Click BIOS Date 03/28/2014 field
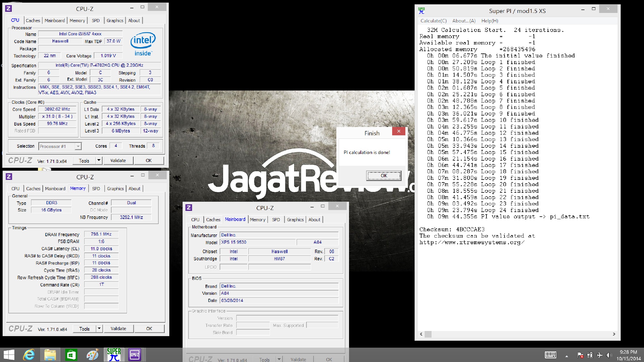Viewport: 644px width, 362px height. [x=279, y=301]
